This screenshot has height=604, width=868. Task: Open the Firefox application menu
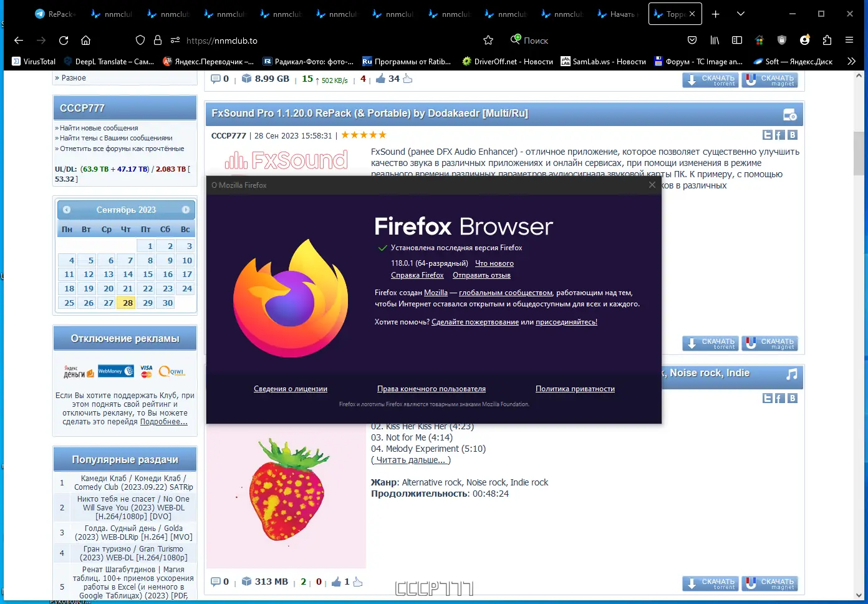click(849, 41)
